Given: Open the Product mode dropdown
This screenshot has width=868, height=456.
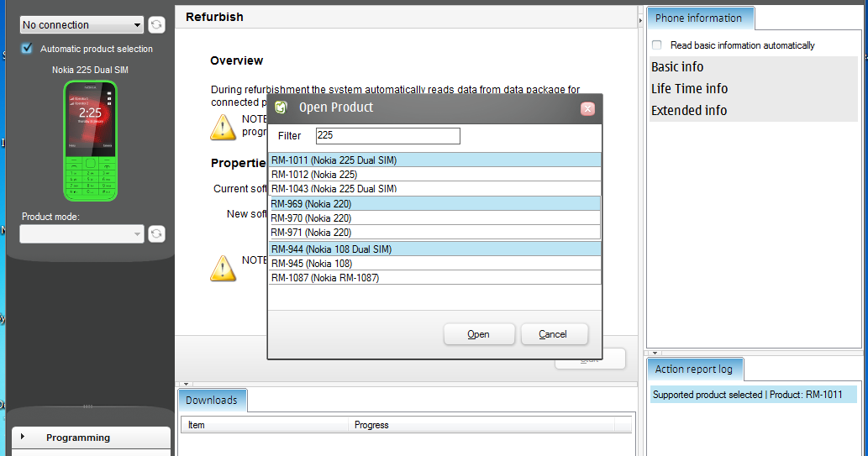Looking at the screenshot, I should click(x=82, y=234).
